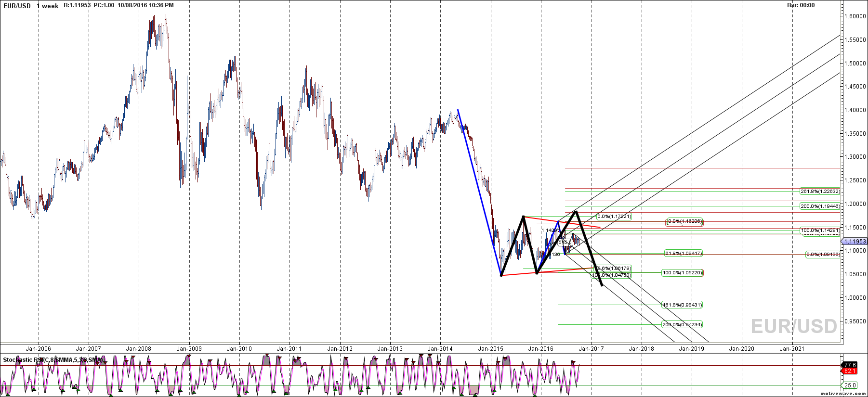This screenshot has height=397, width=868.
Task: Click the 1.40000 price axis label
Action: tap(856, 110)
